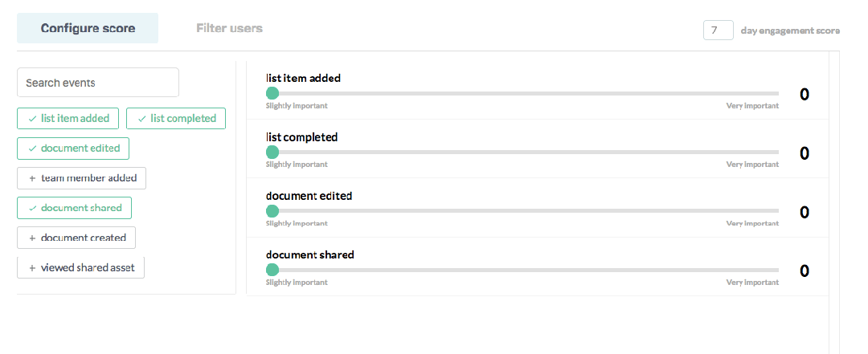Click the 'list completed' slider handle
Image resolution: width=868 pixels, height=354 pixels.
click(272, 152)
